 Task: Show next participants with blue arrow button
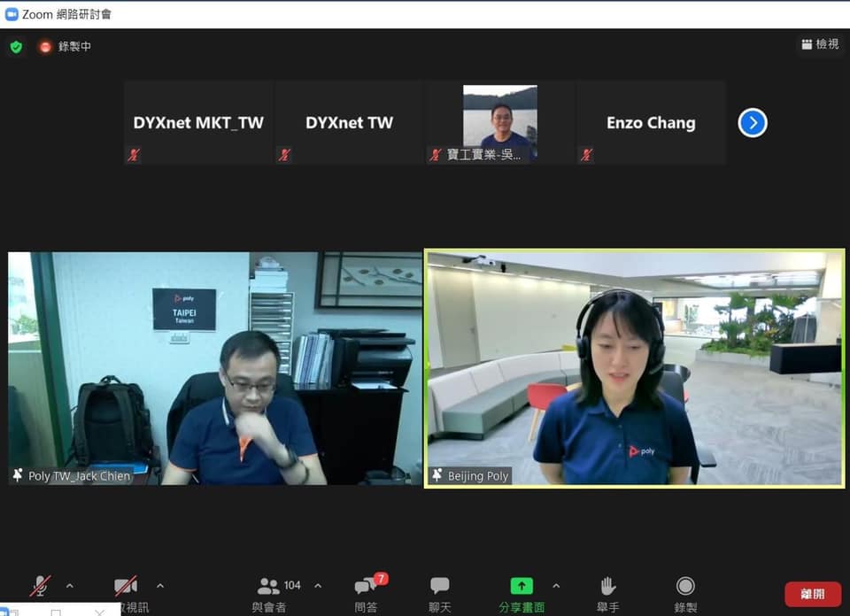point(753,123)
